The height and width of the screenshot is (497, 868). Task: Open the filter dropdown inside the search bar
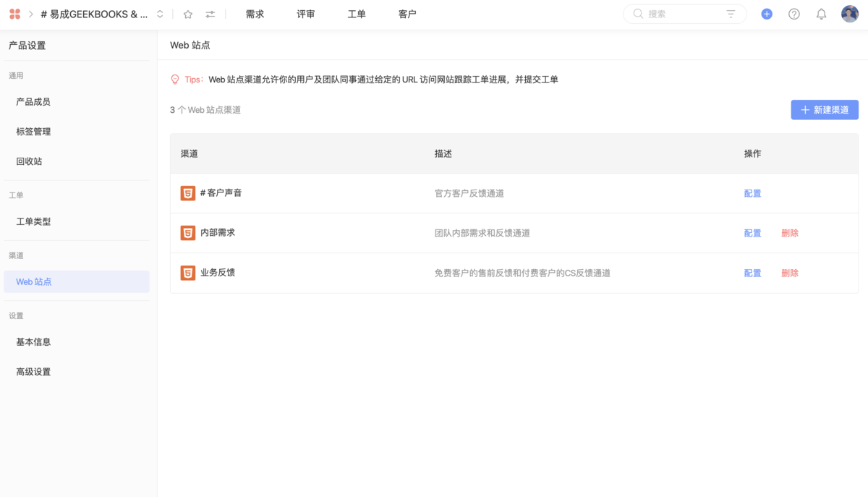pos(731,13)
